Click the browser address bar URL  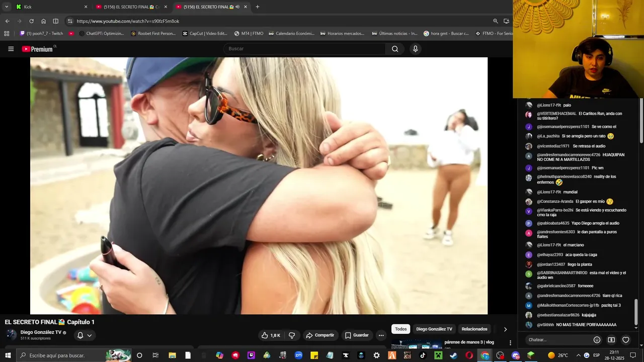tap(128, 21)
